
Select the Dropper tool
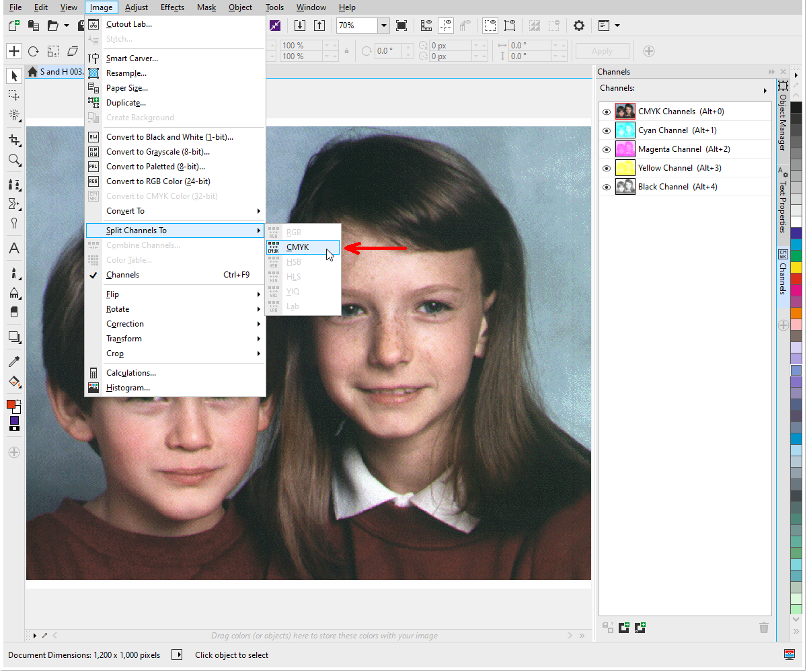pos(13,361)
